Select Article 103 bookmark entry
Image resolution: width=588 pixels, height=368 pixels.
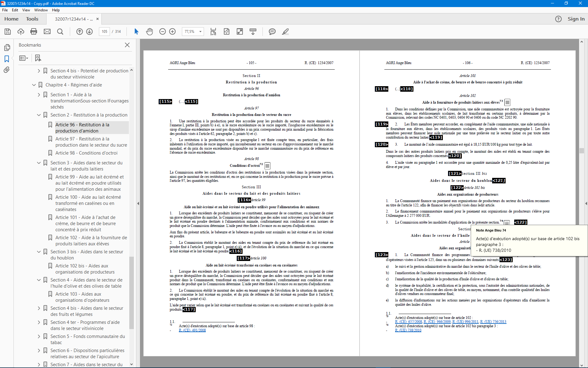point(82,297)
